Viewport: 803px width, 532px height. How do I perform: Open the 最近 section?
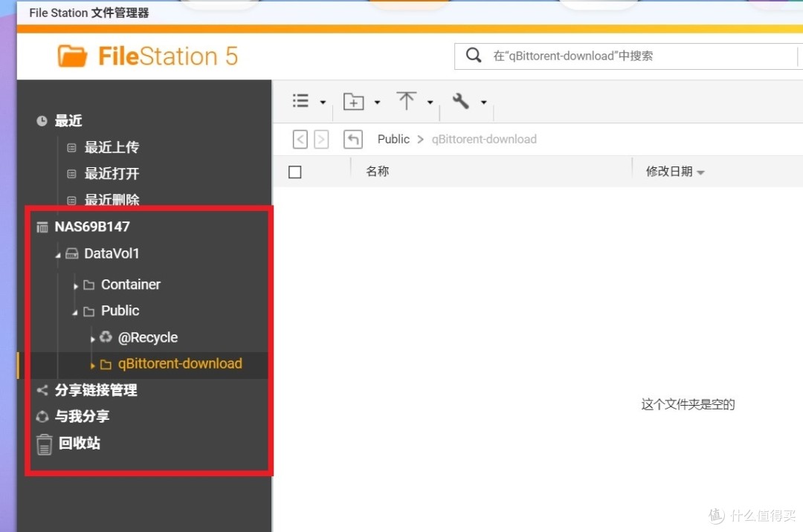coord(68,120)
